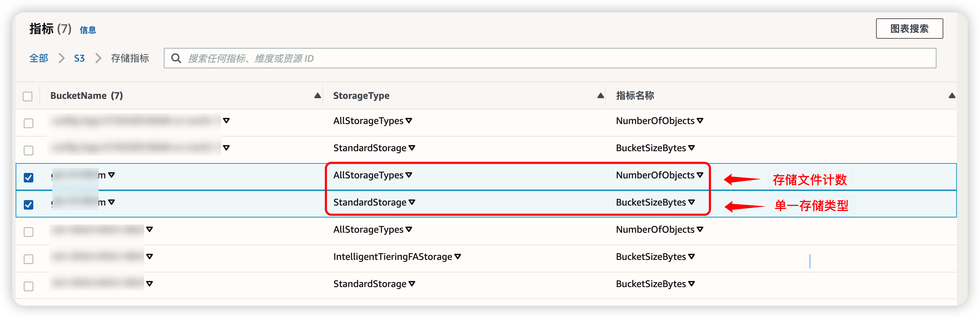The height and width of the screenshot is (318, 980).
Task: Sort by BucketName column arrow
Action: click(x=317, y=95)
